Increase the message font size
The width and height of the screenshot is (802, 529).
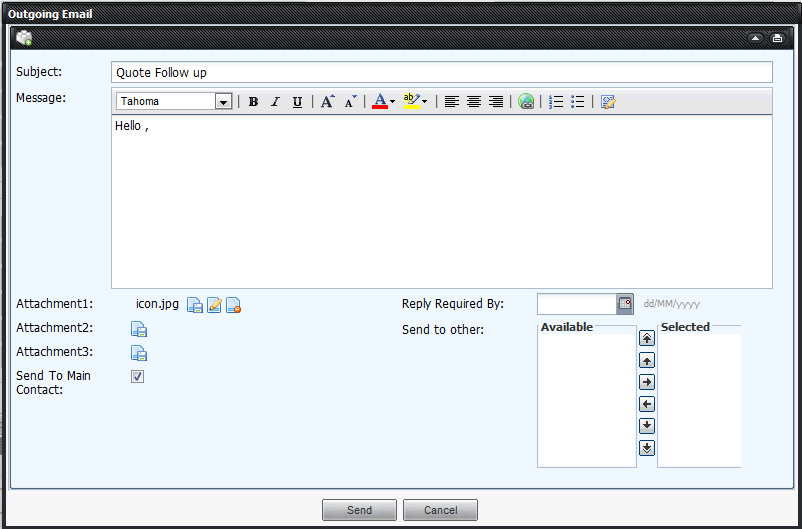point(327,102)
